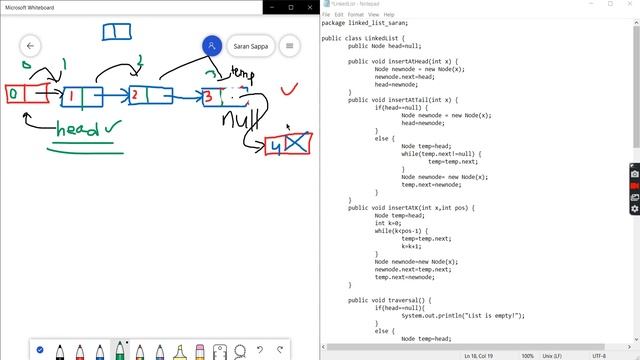Select the green pen in Whiteboard
This screenshot has width=640, height=360.
pos(120,350)
